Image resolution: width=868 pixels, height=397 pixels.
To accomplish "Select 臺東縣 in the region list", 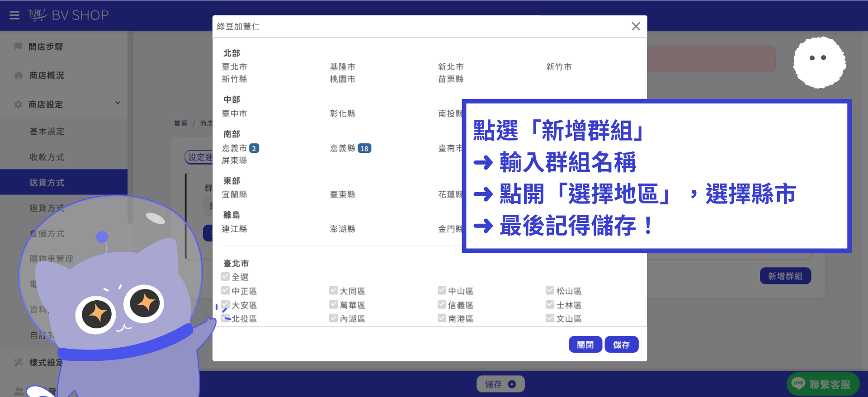I will point(342,194).
